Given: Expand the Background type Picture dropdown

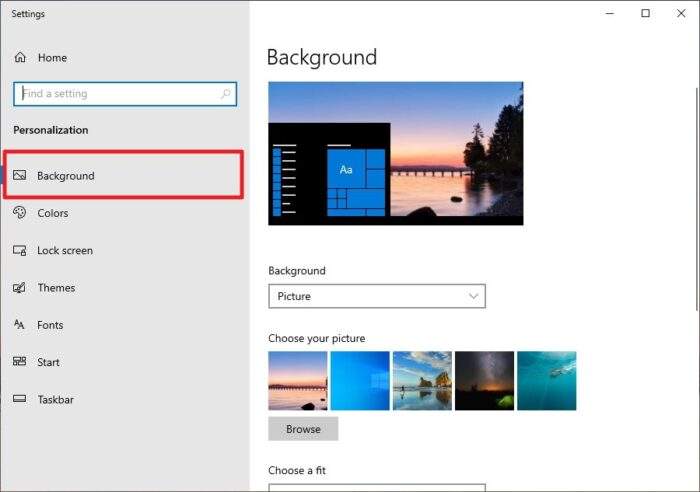Looking at the screenshot, I should [377, 296].
